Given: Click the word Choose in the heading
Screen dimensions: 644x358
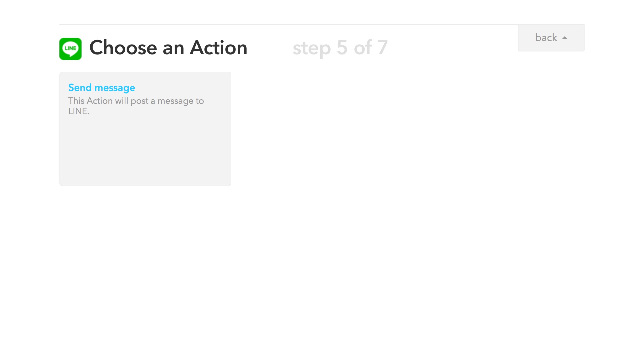Looking at the screenshot, I should click(123, 48).
